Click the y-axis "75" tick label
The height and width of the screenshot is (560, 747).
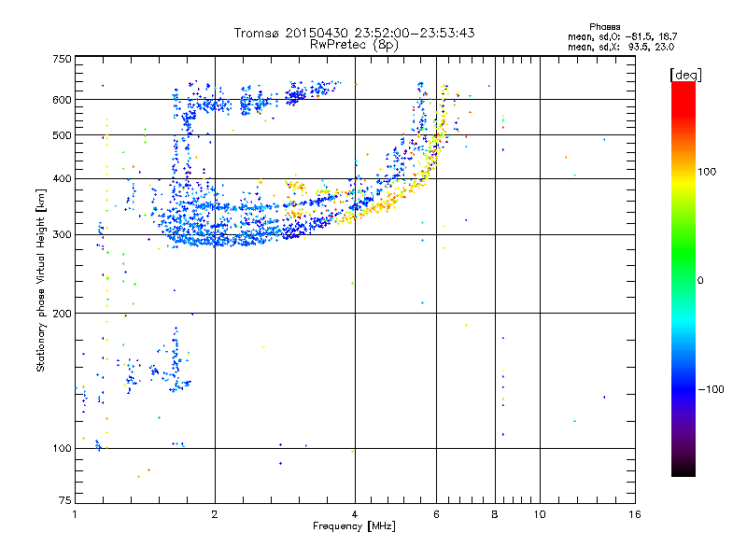65,500
